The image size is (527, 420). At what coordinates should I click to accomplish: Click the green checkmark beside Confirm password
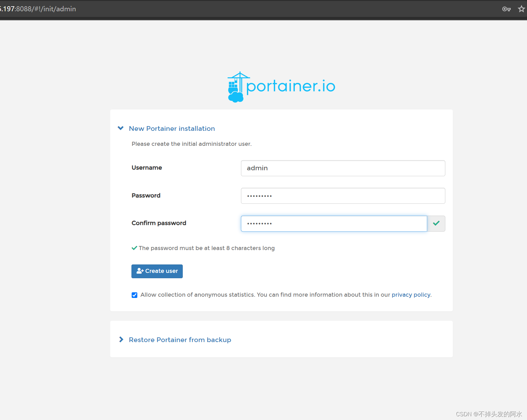436,223
